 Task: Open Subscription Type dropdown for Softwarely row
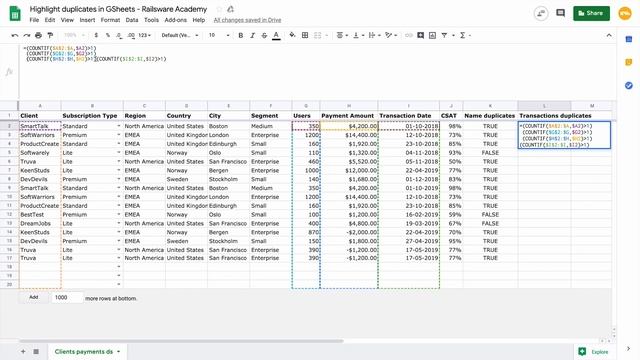119,153
